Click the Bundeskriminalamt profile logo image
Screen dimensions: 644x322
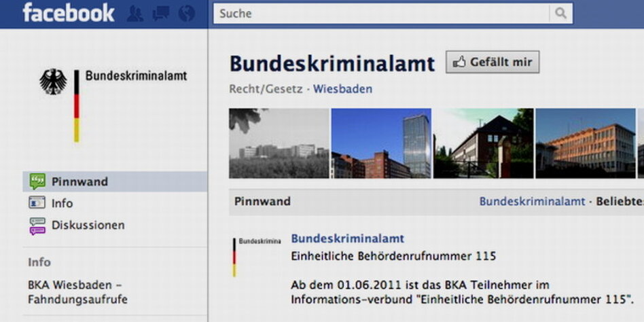pyautogui.click(x=113, y=103)
